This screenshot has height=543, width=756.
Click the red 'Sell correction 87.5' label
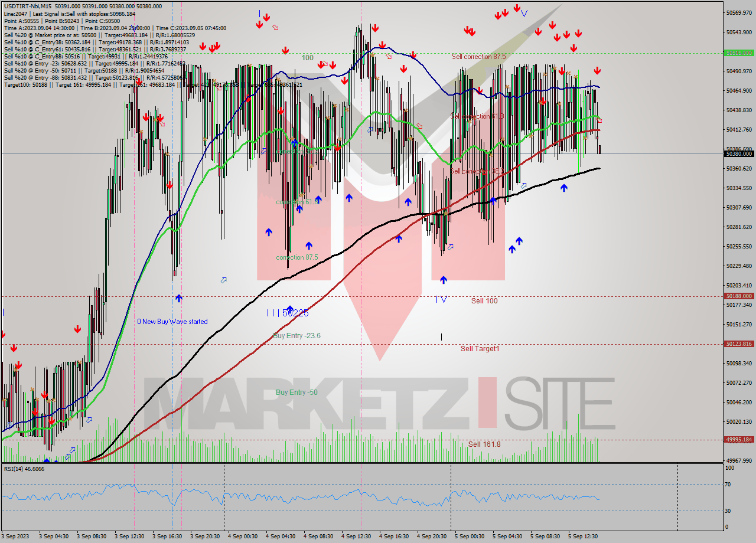pyautogui.click(x=479, y=57)
